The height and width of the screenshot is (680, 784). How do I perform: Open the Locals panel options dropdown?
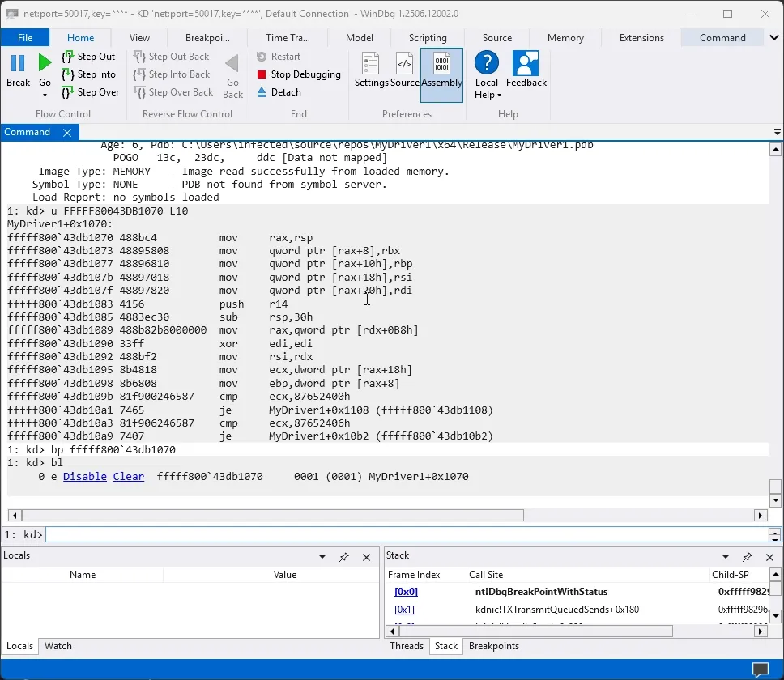click(322, 557)
